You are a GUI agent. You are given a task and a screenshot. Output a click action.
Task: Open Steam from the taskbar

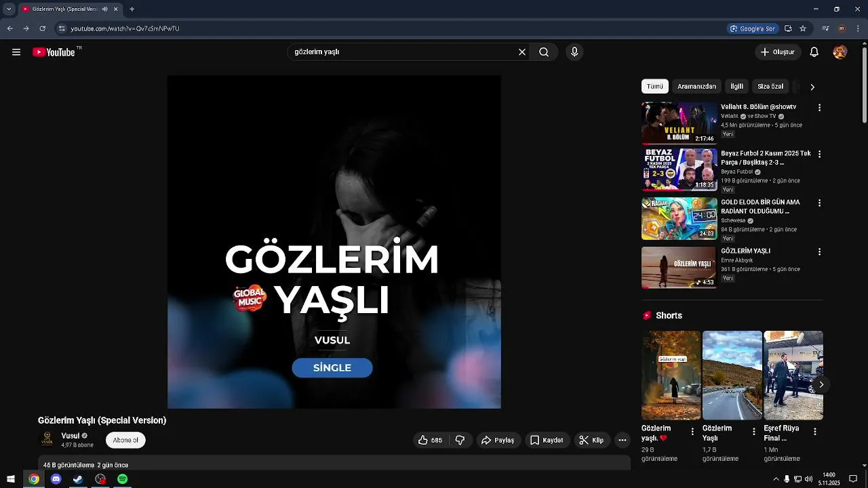(78, 479)
